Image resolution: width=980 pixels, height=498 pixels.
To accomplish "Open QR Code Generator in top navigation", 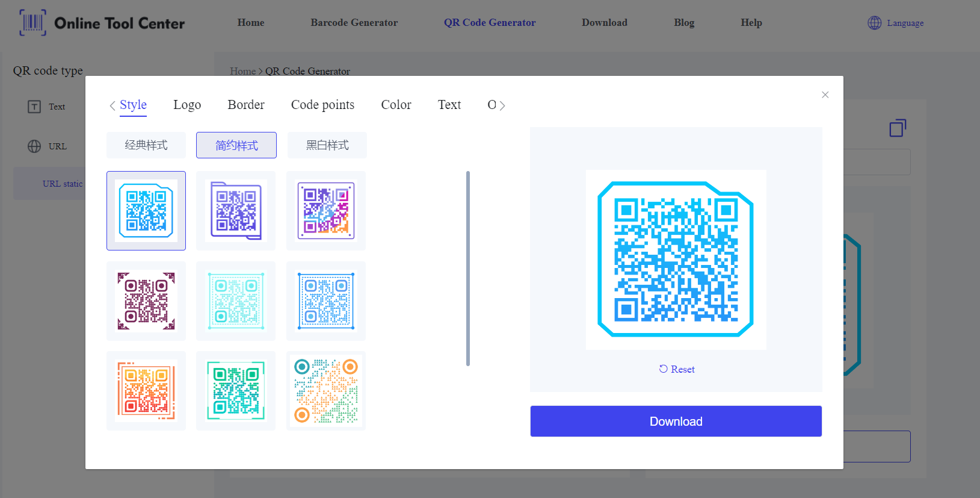I will point(490,23).
